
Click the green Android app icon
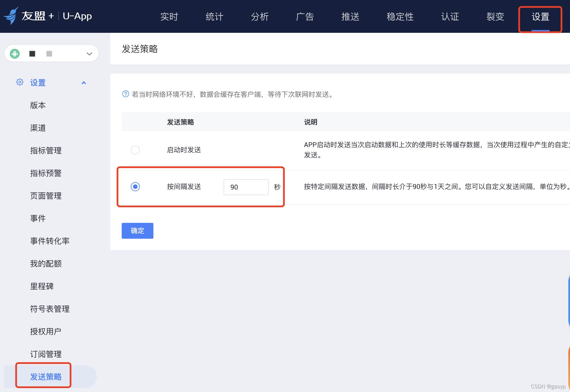pos(15,53)
